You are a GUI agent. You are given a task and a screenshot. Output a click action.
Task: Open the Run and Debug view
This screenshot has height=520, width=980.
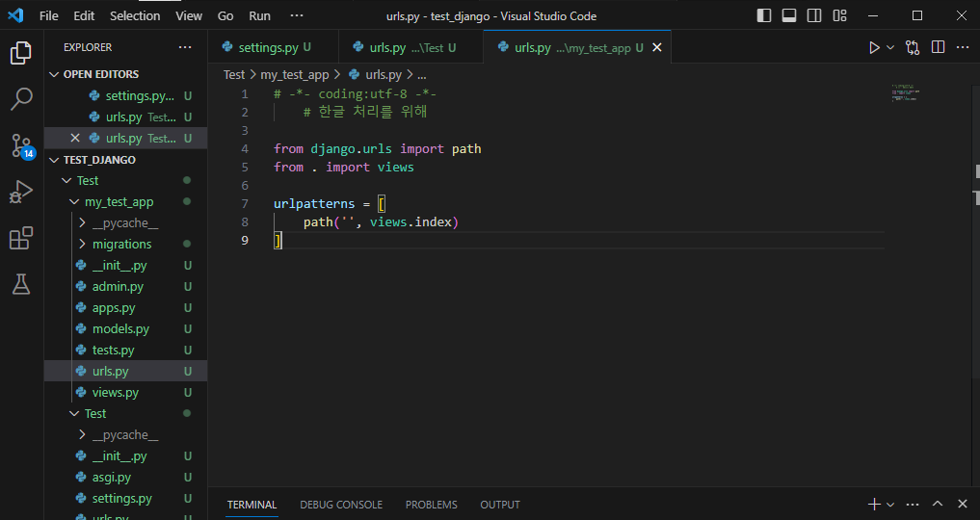(21, 193)
